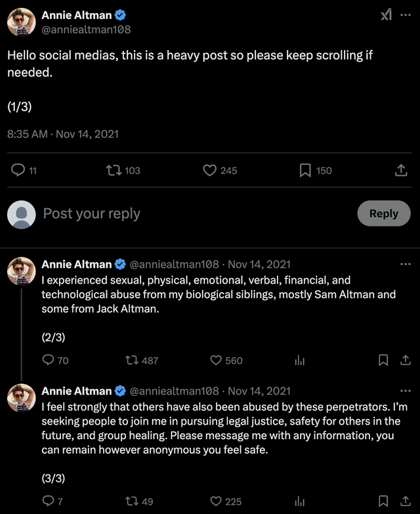The image size is (420, 514).
Task: Open the more options menu on the 3/3 post
Action: [406, 391]
